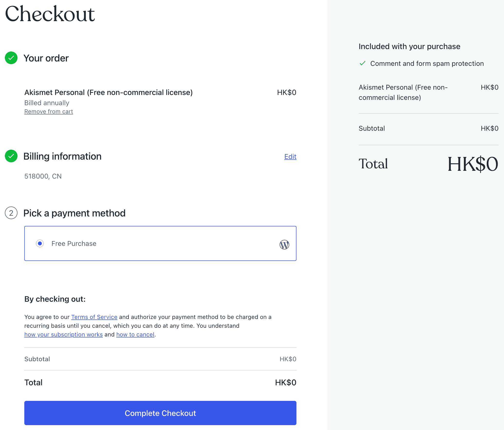Open the how your subscription works link
504x430 pixels.
(x=63, y=335)
